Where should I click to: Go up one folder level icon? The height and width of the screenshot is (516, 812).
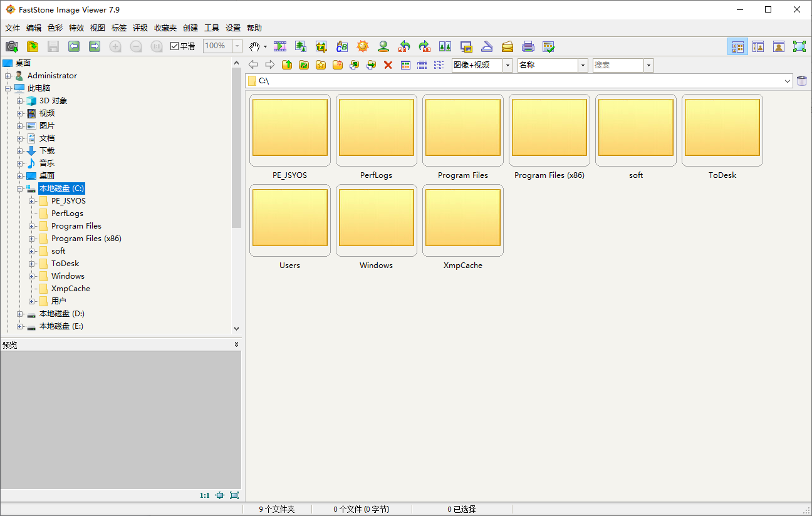(287, 64)
